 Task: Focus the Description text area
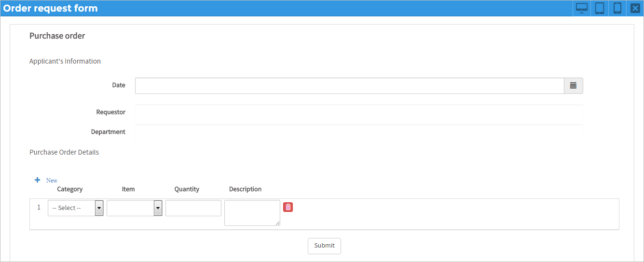point(252,212)
